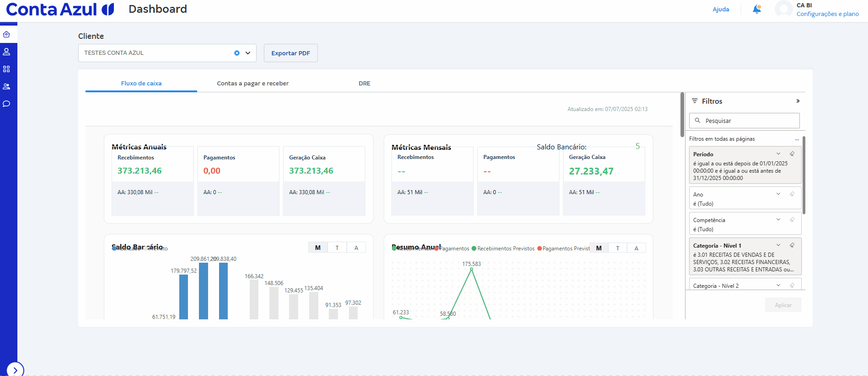Open the Cliente dropdown

(248, 53)
